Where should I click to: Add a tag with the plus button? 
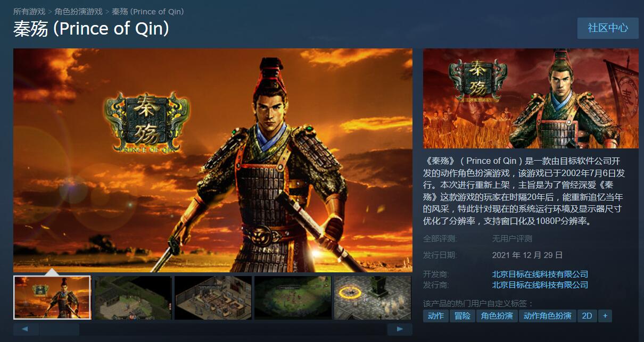pyautogui.click(x=605, y=316)
